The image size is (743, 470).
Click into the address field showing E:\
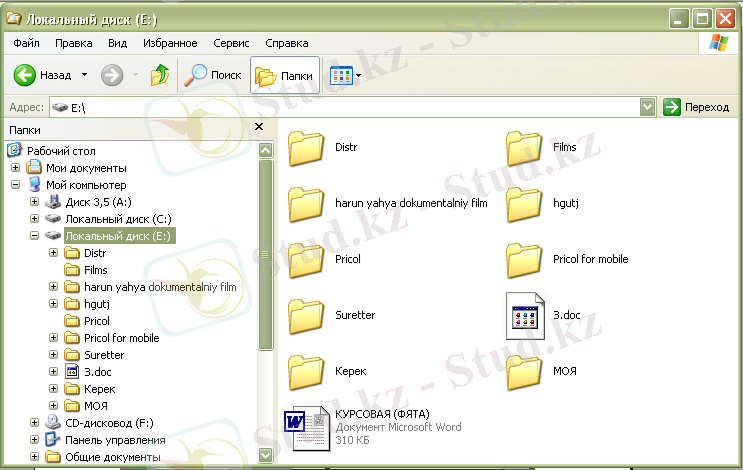tap(350, 106)
